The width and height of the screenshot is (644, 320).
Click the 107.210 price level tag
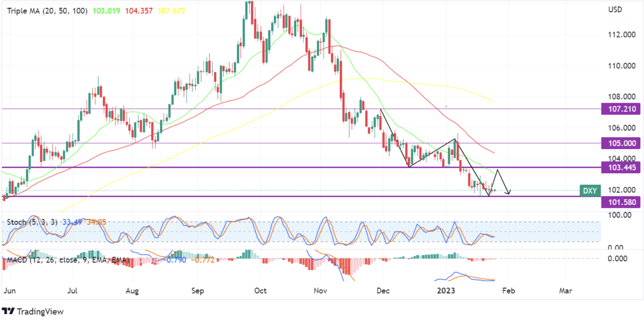(621, 109)
